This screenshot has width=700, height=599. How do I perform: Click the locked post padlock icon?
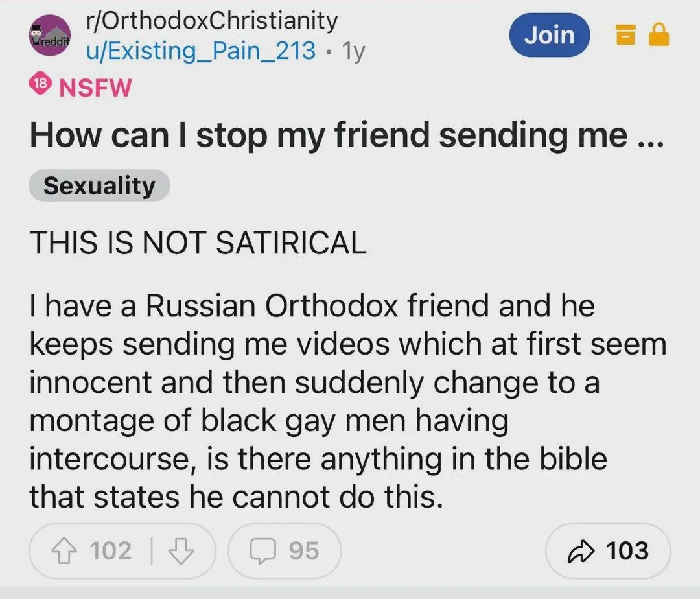(659, 36)
